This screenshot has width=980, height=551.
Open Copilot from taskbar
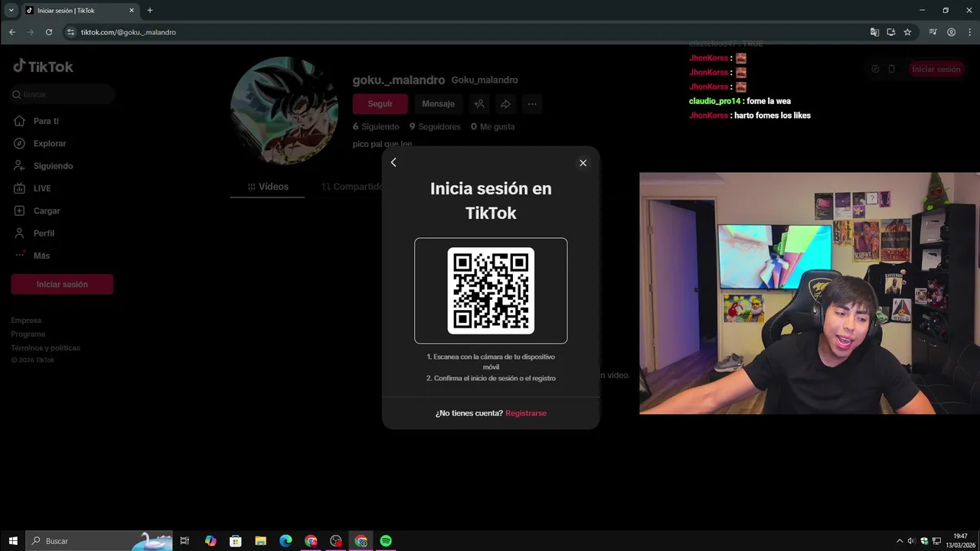coord(211,541)
